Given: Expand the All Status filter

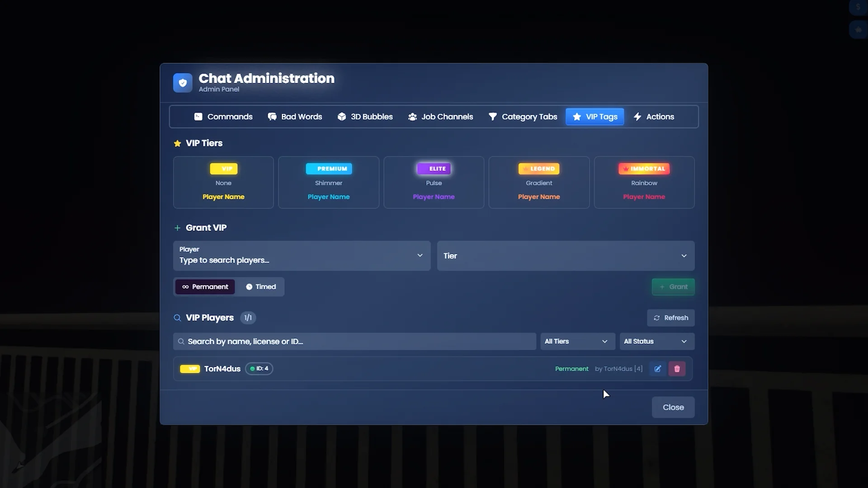Looking at the screenshot, I should point(656,342).
